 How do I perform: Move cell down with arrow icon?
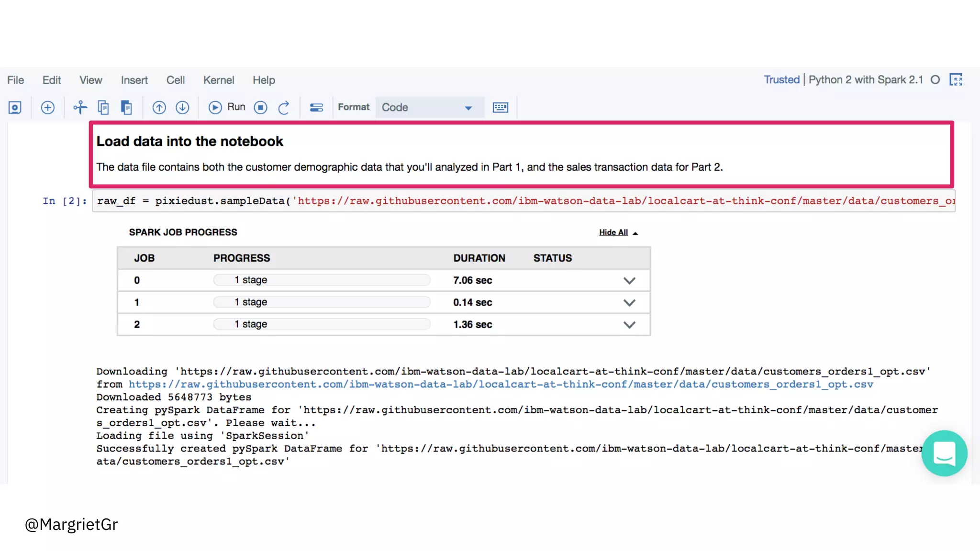click(x=182, y=108)
